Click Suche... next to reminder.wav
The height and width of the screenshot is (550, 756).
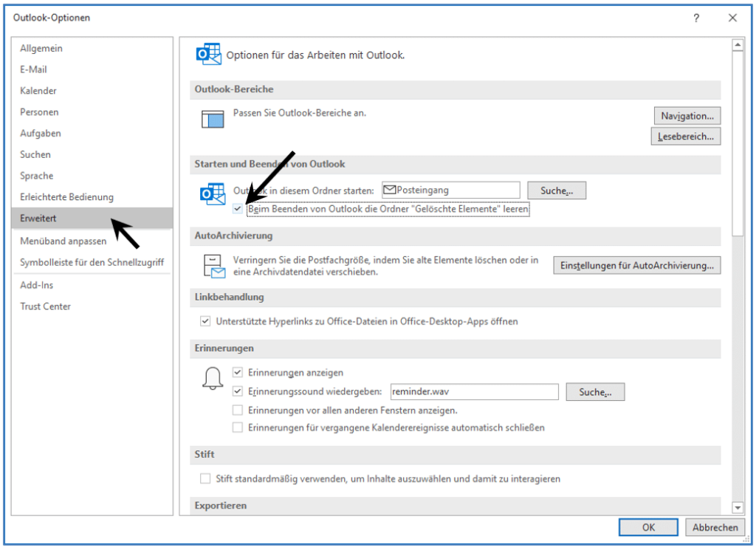(596, 392)
